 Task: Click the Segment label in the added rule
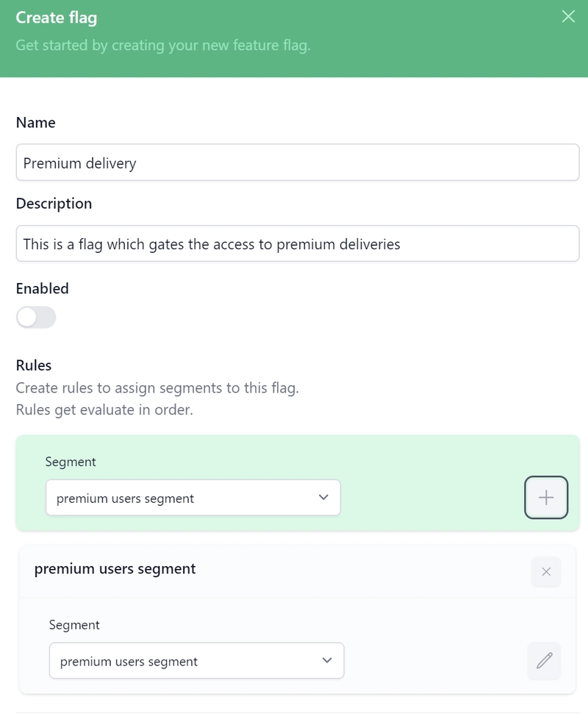tap(74, 625)
